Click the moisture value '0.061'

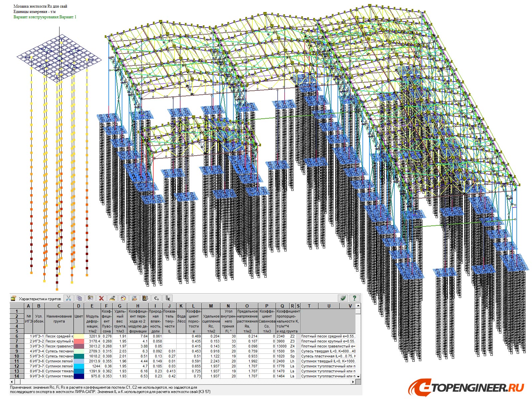coord(157,336)
